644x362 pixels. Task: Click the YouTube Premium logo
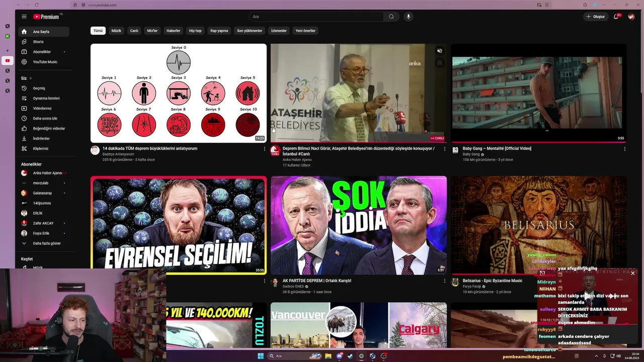point(47,17)
